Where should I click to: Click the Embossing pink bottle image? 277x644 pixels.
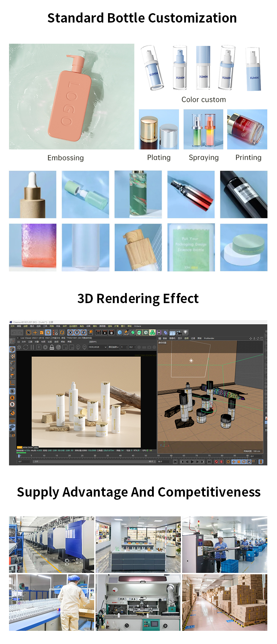click(x=72, y=96)
